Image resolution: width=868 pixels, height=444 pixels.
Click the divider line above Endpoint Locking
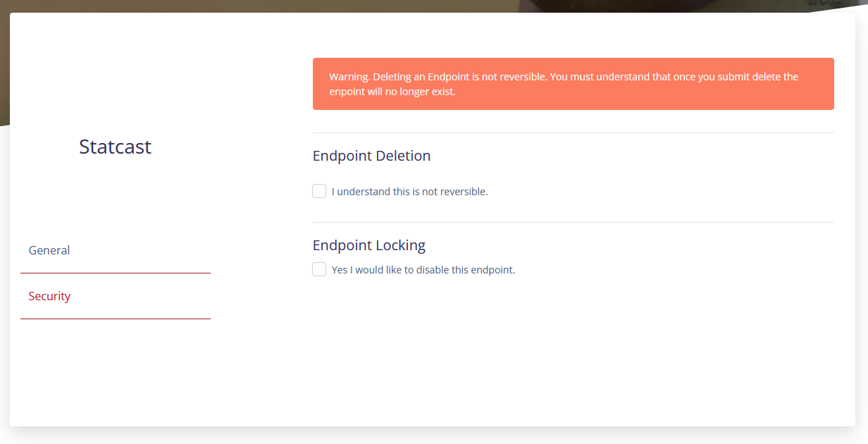[573, 222]
